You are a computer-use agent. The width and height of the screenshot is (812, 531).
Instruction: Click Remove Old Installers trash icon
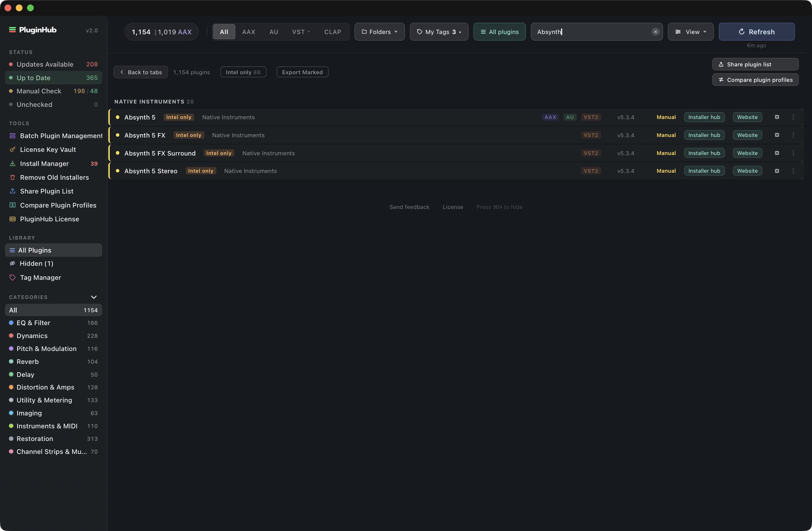click(x=13, y=177)
